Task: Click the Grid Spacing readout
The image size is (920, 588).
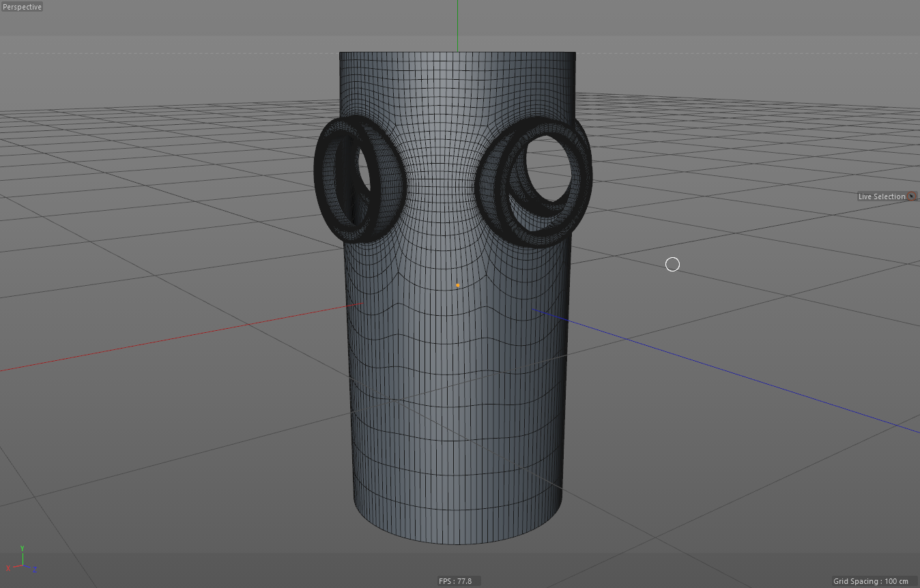Action: point(870,581)
